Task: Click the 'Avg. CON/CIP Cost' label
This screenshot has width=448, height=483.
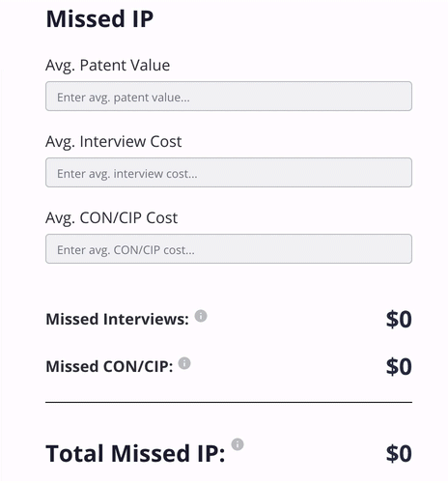Action: click(112, 218)
